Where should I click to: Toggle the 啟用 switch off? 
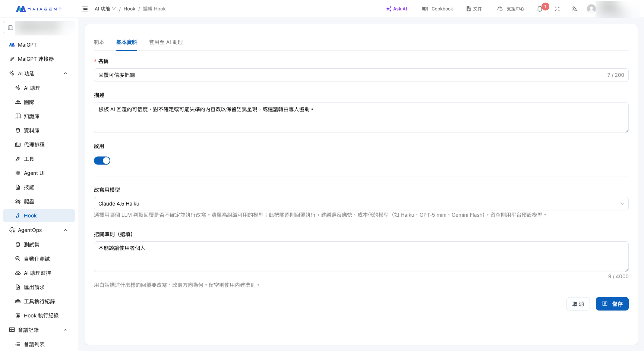coord(102,160)
